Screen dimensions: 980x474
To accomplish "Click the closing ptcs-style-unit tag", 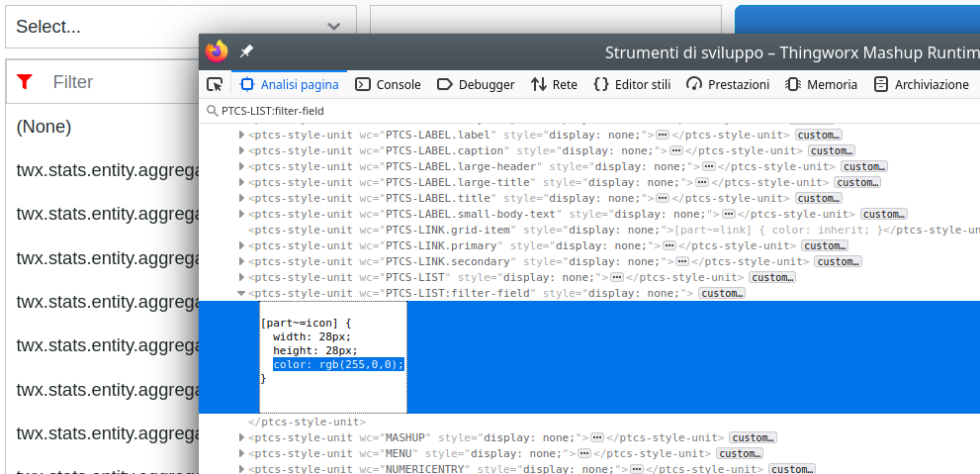I will coord(307,423).
